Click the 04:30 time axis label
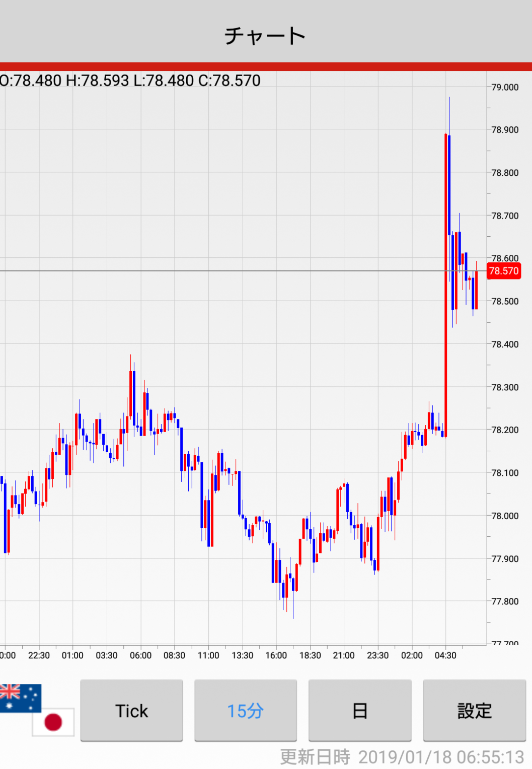 pyautogui.click(x=445, y=655)
